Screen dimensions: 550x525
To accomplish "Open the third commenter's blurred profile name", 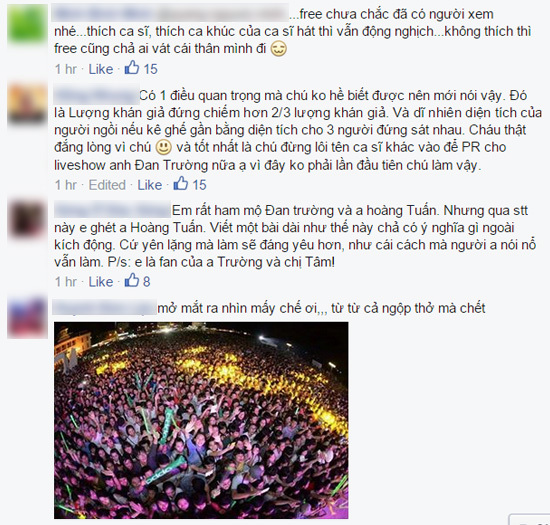I will (112, 210).
